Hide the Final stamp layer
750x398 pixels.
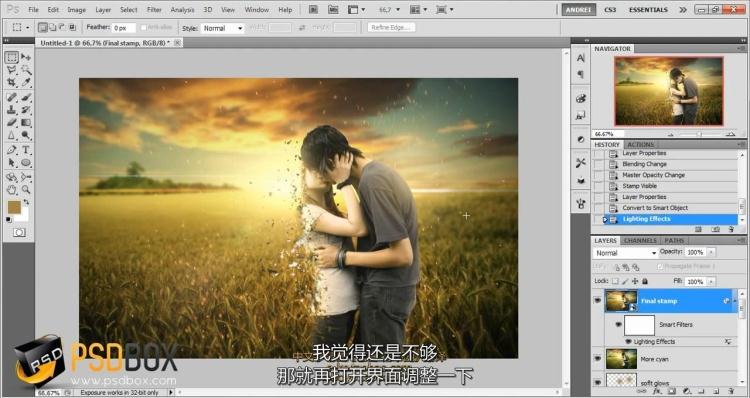[597, 301]
